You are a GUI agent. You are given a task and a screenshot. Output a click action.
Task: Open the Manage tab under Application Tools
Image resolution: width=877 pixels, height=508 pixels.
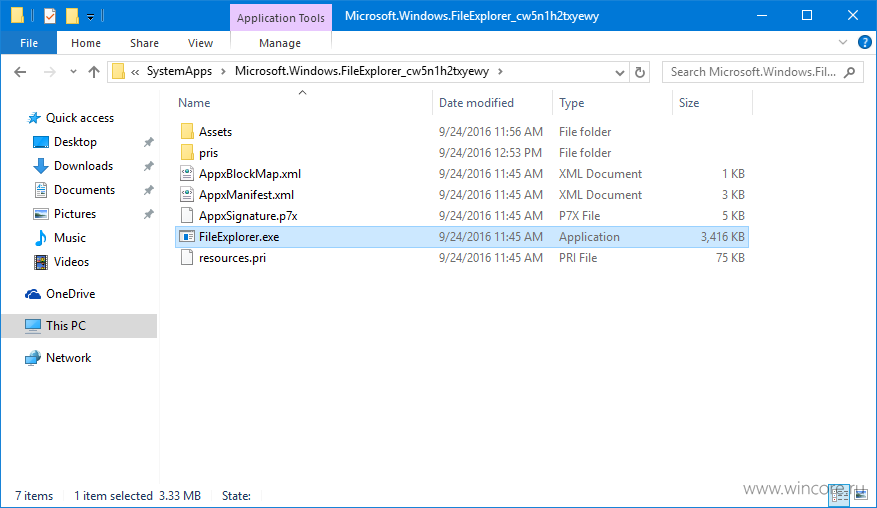tap(280, 43)
